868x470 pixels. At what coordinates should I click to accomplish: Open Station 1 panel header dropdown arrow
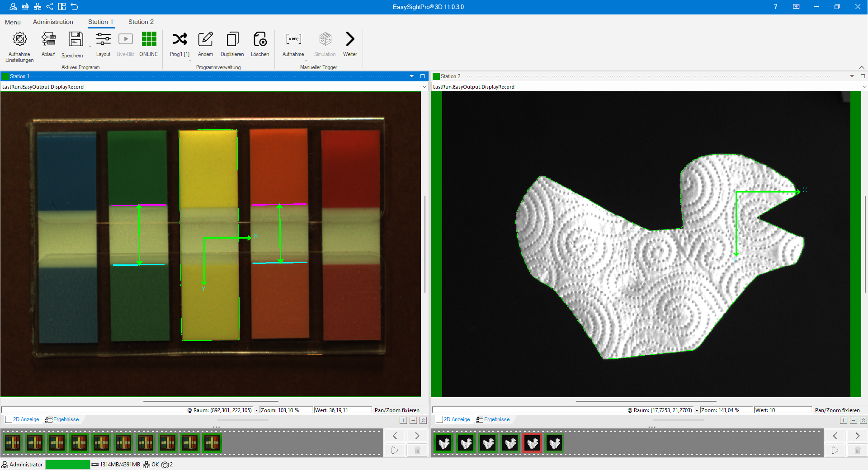(411, 76)
